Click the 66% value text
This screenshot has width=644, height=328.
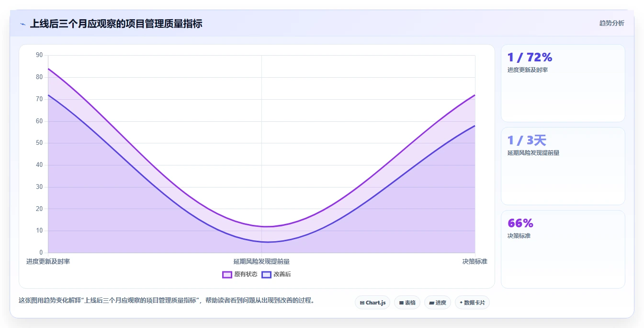coord(520,223)
